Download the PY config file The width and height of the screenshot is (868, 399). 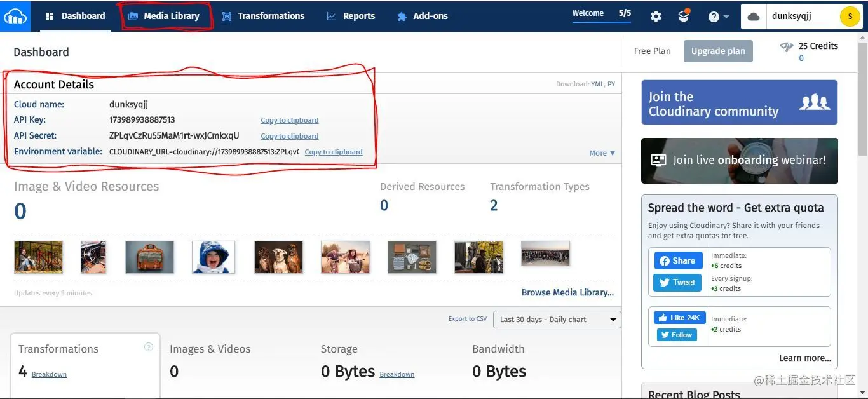611,84
